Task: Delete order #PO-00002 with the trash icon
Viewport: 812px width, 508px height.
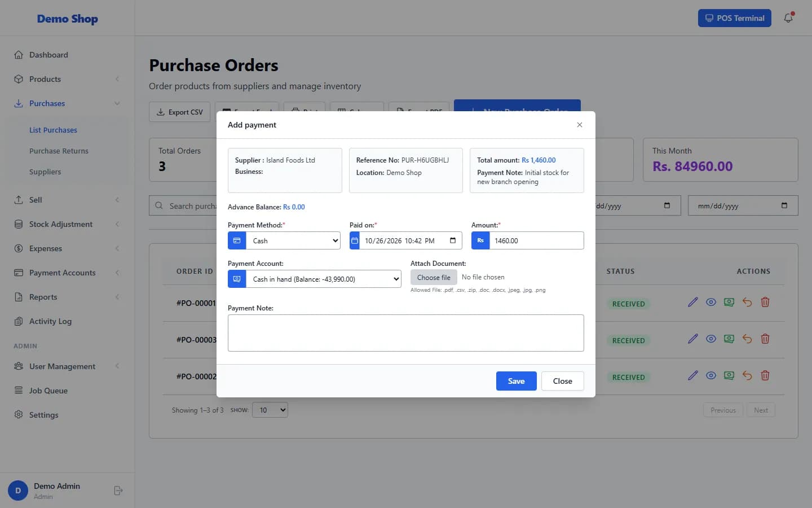Action: pyautogui.click(x=765, y=375)
